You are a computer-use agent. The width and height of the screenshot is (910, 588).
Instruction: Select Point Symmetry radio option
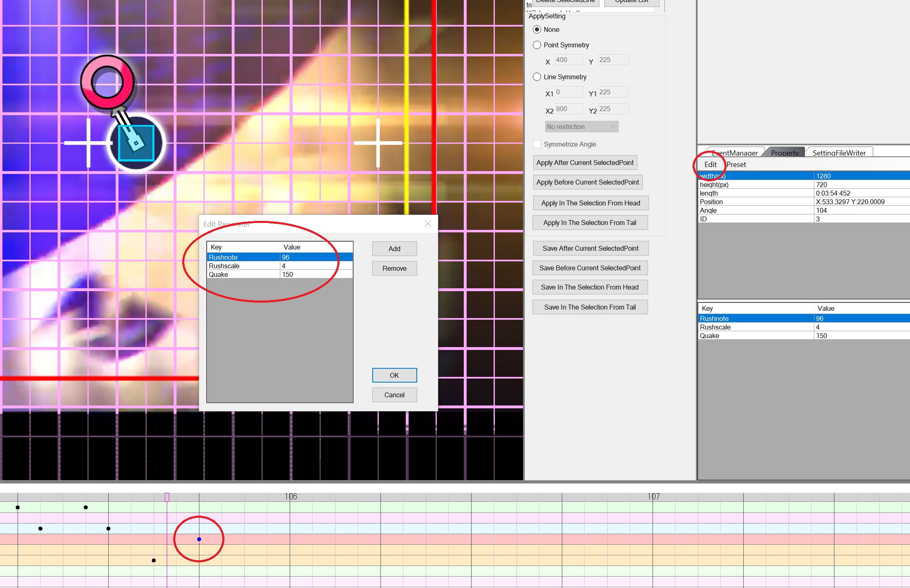point(537,45)
